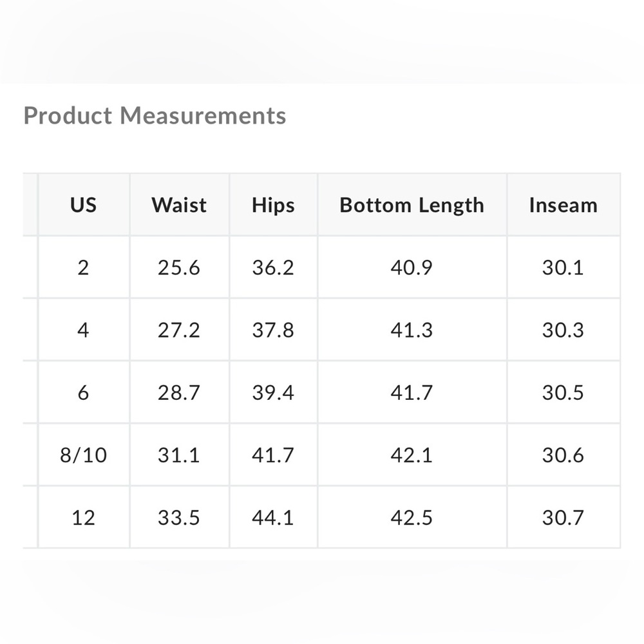This screenshot has height=644, width=644.
Task: Click bottom length value 42.1
Action: click(412, 455)
